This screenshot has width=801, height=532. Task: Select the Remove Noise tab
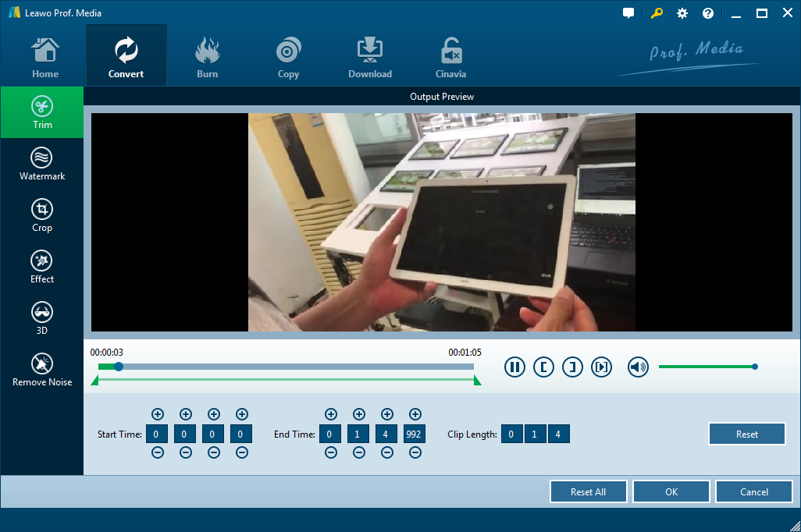click(42, 371)
